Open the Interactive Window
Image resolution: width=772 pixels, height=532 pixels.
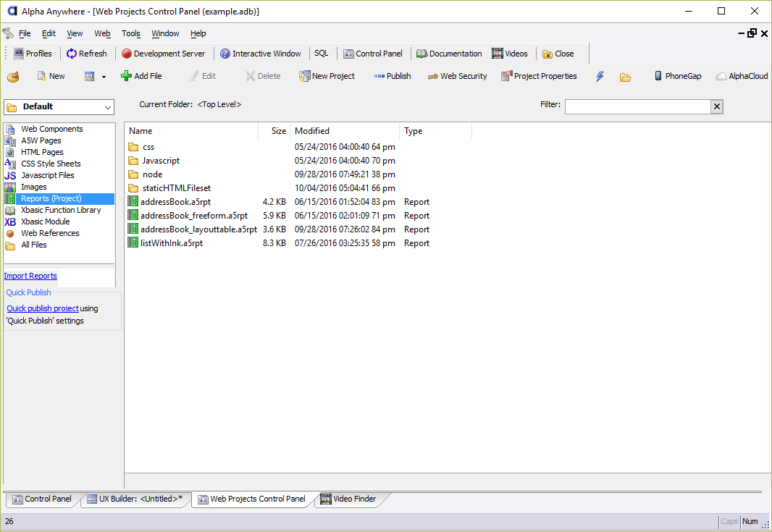(x=261, y=54)
